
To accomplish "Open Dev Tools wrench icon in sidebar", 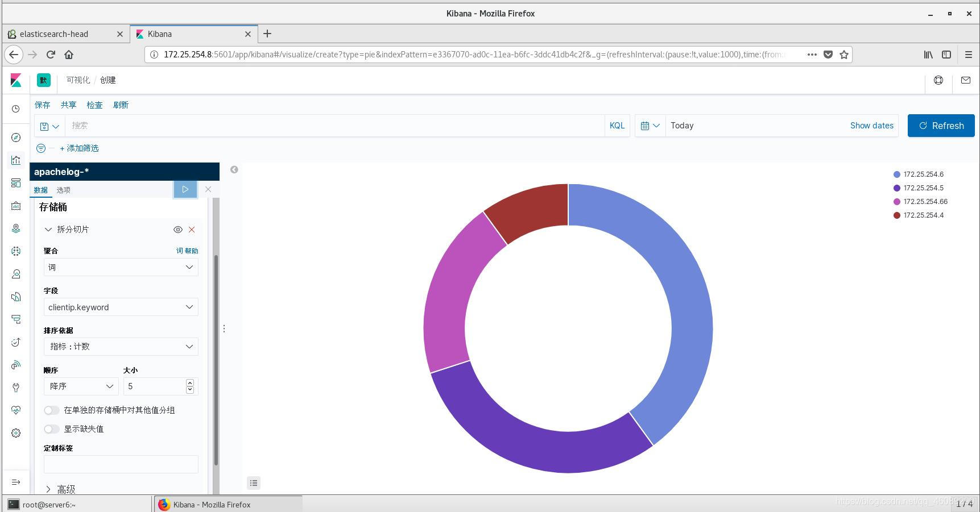I will pyautogui.click(x=16, y=388).
